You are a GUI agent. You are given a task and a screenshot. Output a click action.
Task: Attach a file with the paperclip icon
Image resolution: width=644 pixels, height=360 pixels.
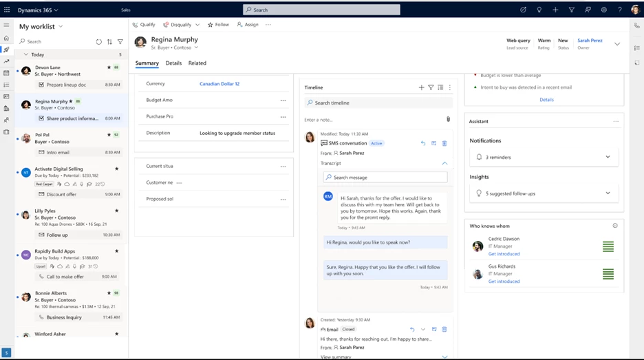point(448,119)
